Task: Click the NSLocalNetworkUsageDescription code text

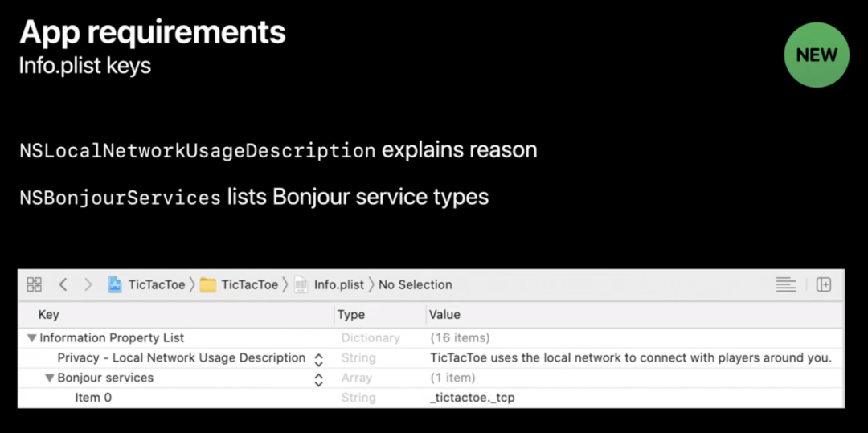Action: click(198, 150)
